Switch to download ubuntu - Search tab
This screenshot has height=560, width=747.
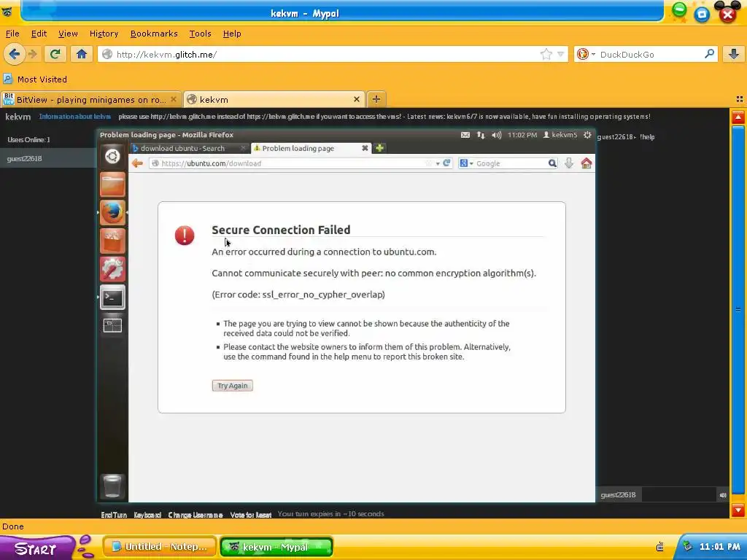(x=189, y=149)
